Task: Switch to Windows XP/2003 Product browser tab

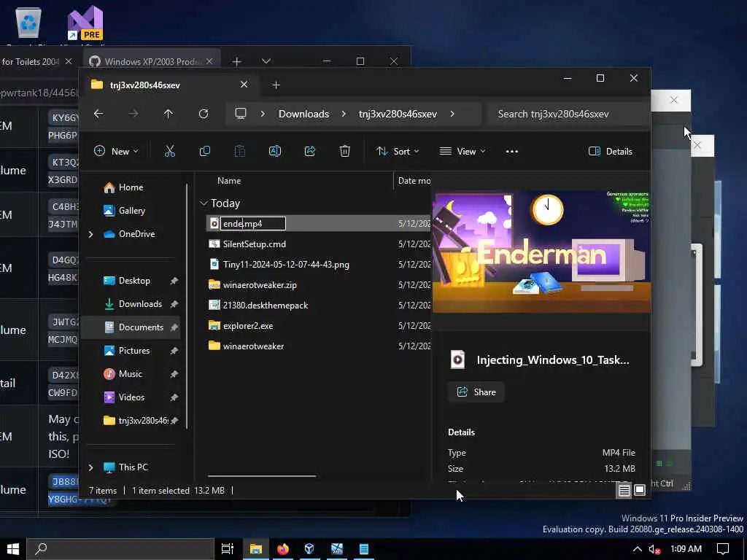Action: point(152,61)
